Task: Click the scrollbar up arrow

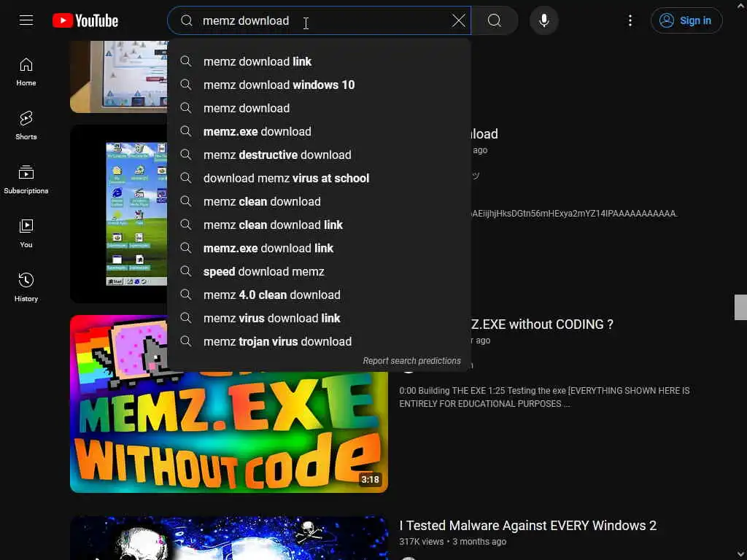Action: pos(740,6)
